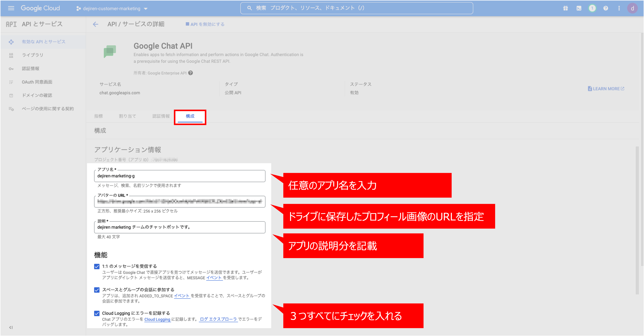Open the 'ログ エクスプローラ' link
This screenshot has height=336, width=644.
218,320
